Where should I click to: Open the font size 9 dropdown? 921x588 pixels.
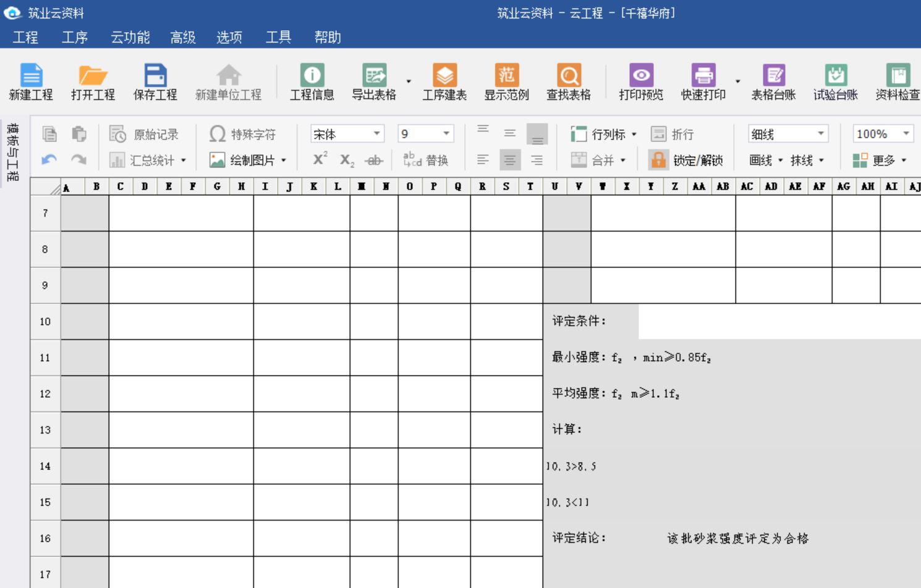pos(446,133)
